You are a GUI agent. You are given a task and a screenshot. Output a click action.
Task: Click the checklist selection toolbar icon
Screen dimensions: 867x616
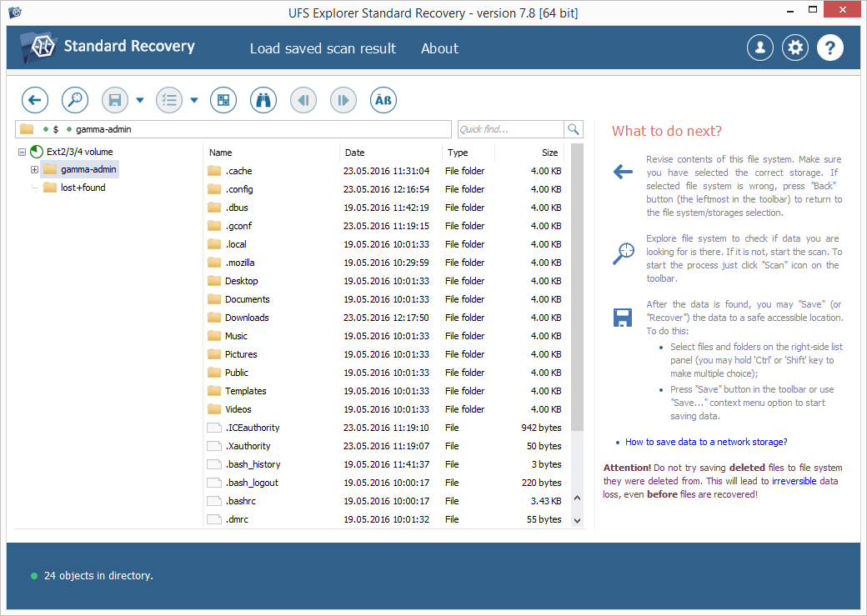[169, 100]
